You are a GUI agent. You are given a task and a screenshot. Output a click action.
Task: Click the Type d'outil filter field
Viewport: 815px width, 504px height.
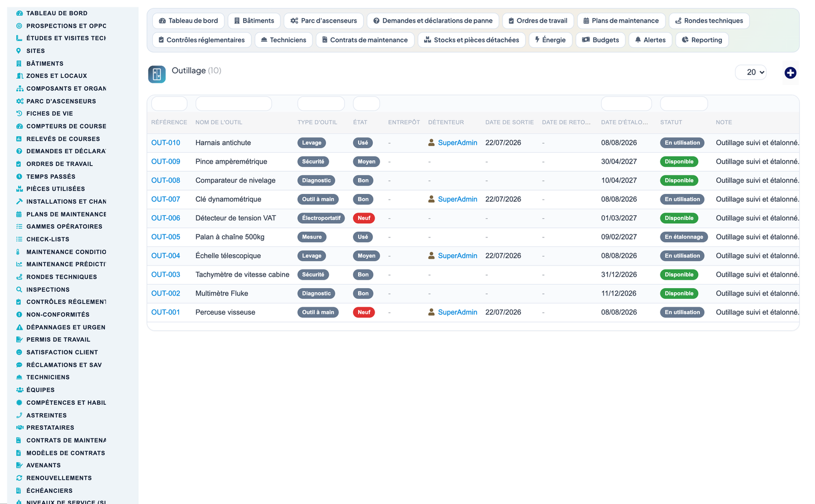321,104
